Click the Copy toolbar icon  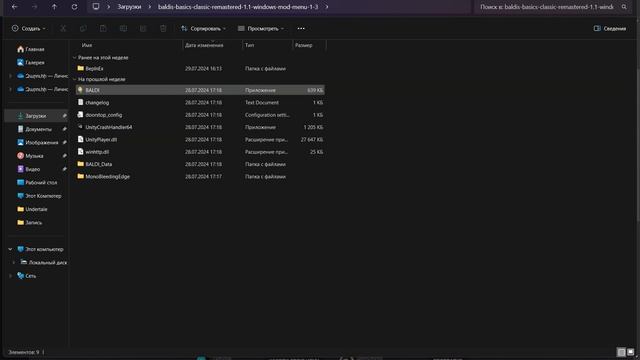coord(83,29)
